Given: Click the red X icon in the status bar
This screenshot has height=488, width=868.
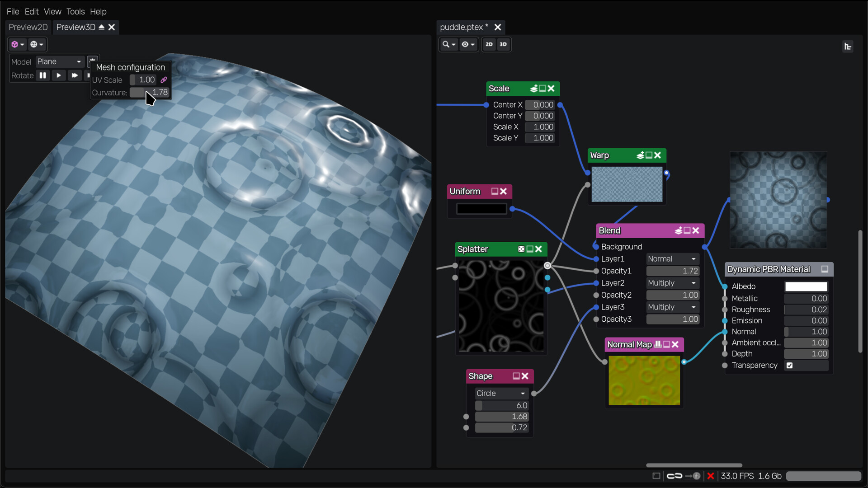Looking at the screenshot, I should [x=711, y=476].
